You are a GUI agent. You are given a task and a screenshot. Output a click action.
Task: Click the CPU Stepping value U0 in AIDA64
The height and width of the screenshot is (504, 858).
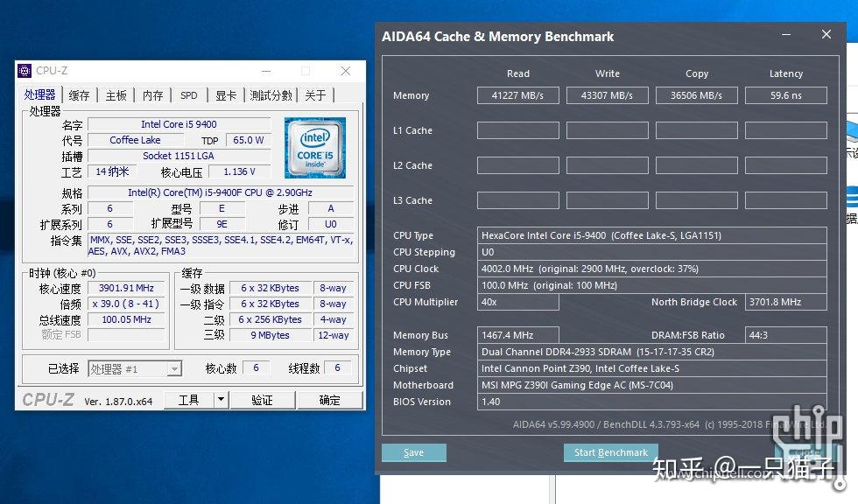(651, 252)
